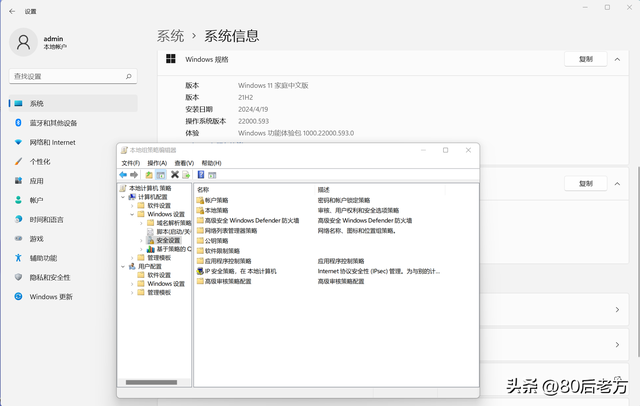
Task: Collapse the Windows 规格 section chevron
Action: [617, 60]
